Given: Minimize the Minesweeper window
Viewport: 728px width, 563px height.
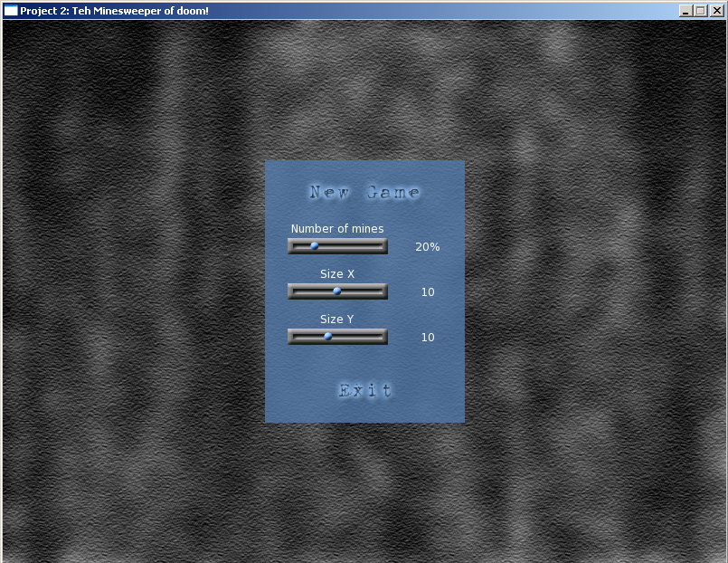Looking at the screenshot, I should [x=686, y=11].
